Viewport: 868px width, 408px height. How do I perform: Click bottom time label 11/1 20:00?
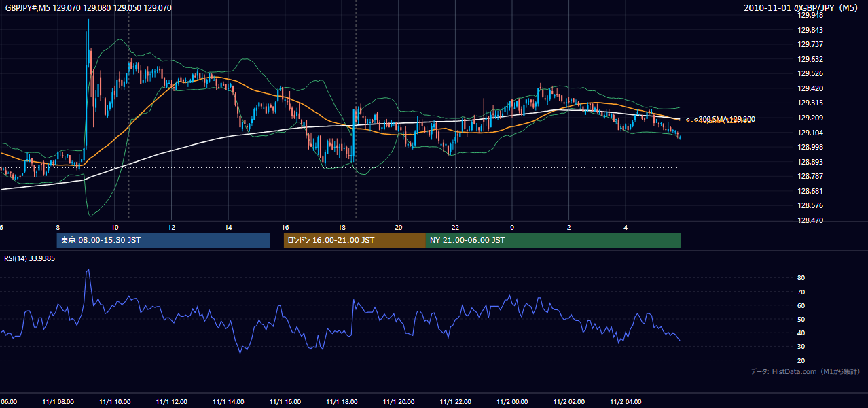pyautogui.click(x=399, y=402)
